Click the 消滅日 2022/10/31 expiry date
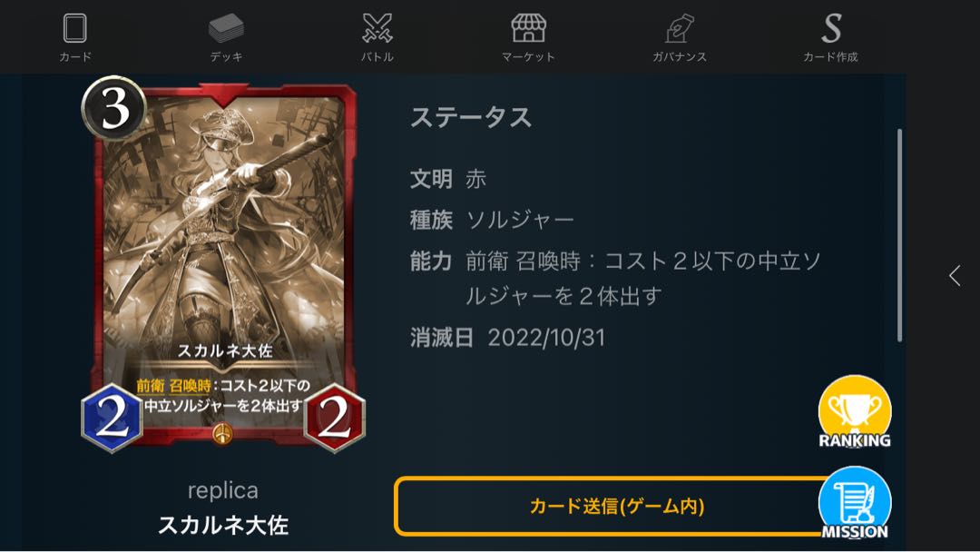 (x=507, y=338)
